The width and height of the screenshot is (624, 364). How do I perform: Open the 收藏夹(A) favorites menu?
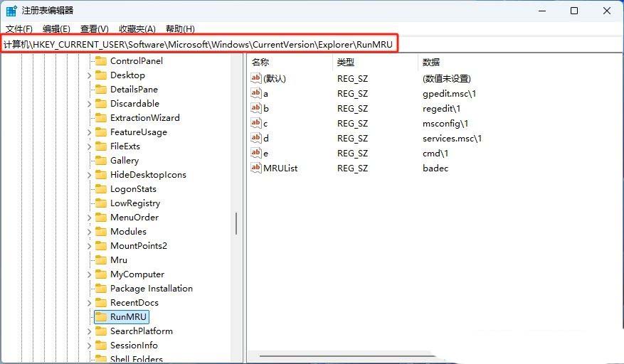(x=137, y=29)
